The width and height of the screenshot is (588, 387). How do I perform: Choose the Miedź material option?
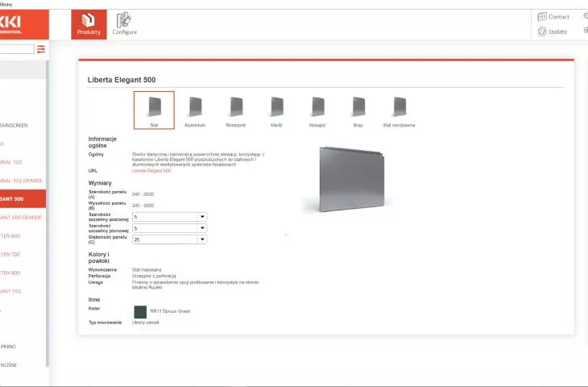click(277, 110)
